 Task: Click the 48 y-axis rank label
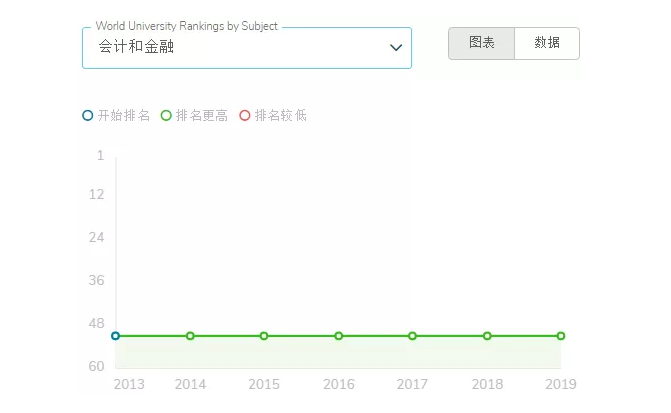click(96, 324)
